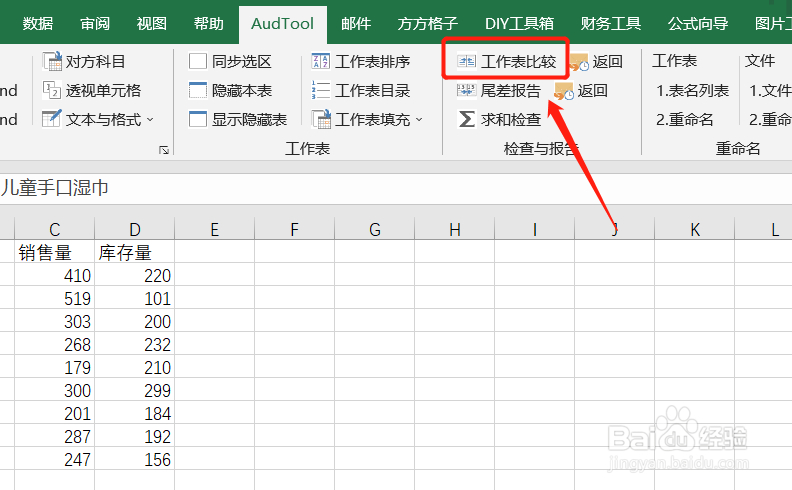Image resolution: width=792 pixels, height=490 pixels.
Task: Select cell with value 192
Action: 134,436
